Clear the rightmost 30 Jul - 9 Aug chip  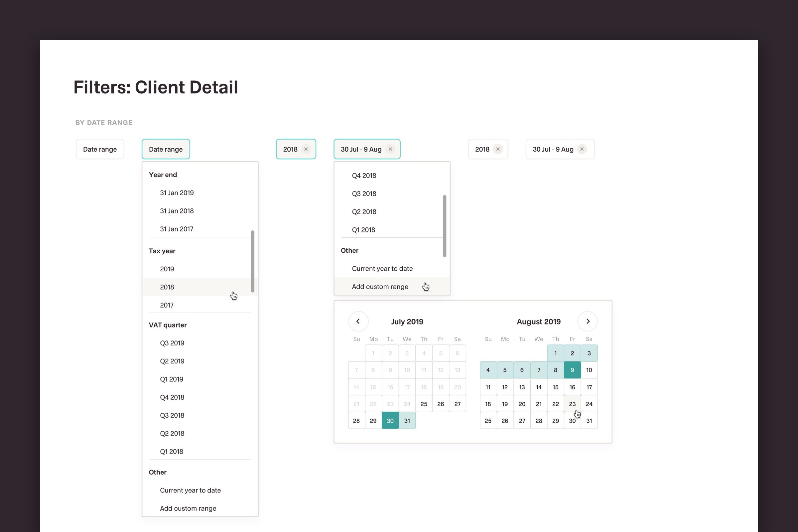tap(582, 149)
